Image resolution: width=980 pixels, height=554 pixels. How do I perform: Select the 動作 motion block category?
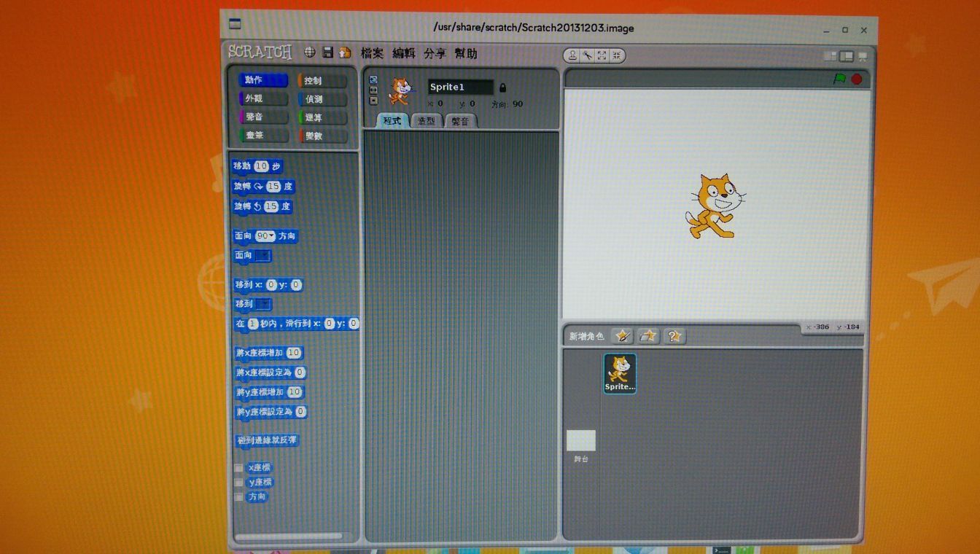pos(263,80)
